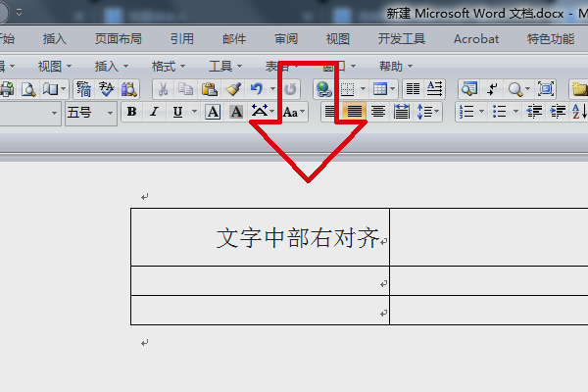This screenshot has width=588, height=392.
Task: Open the font name dropdown
Action: tap(54, 113)
